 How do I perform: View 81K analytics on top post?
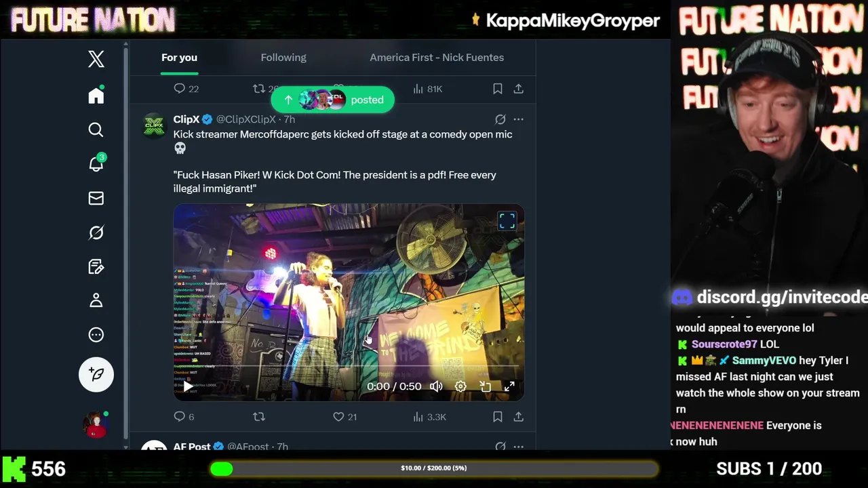click(427, 89)
